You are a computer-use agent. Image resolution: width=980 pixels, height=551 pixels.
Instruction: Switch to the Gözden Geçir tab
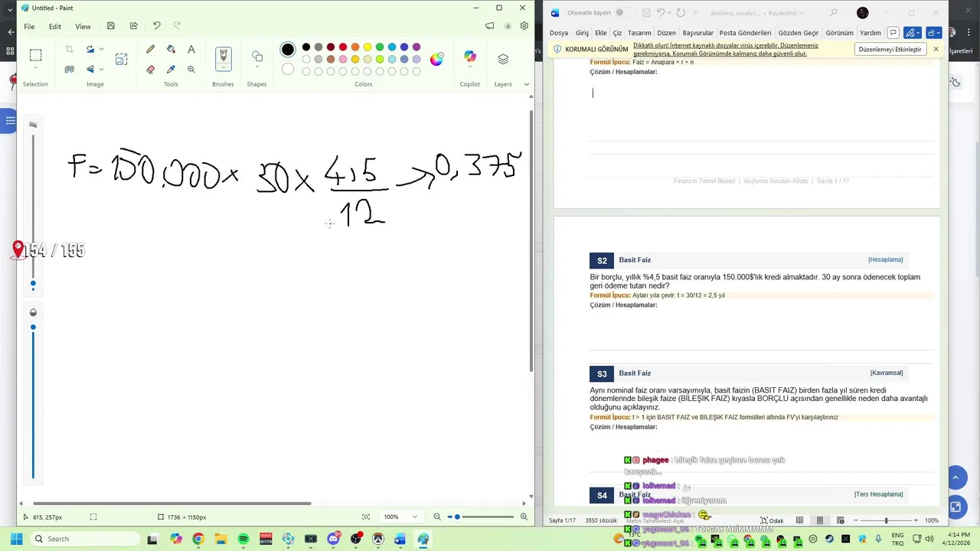(x=799, y=33)
